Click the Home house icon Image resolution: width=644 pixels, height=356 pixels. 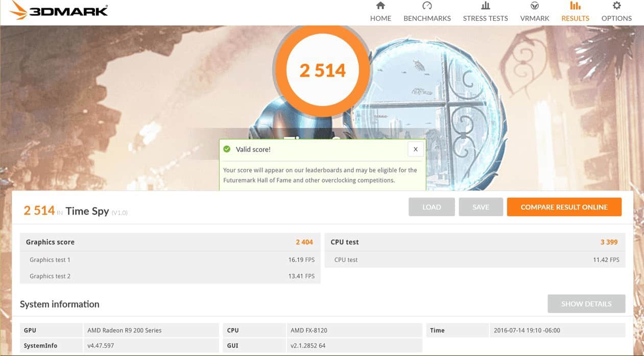pos(380,6)
